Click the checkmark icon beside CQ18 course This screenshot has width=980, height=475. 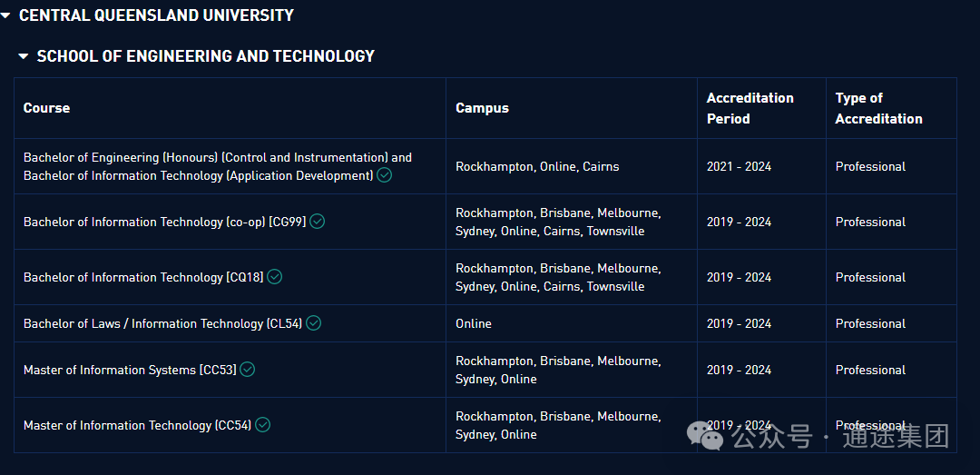point(274,277)
